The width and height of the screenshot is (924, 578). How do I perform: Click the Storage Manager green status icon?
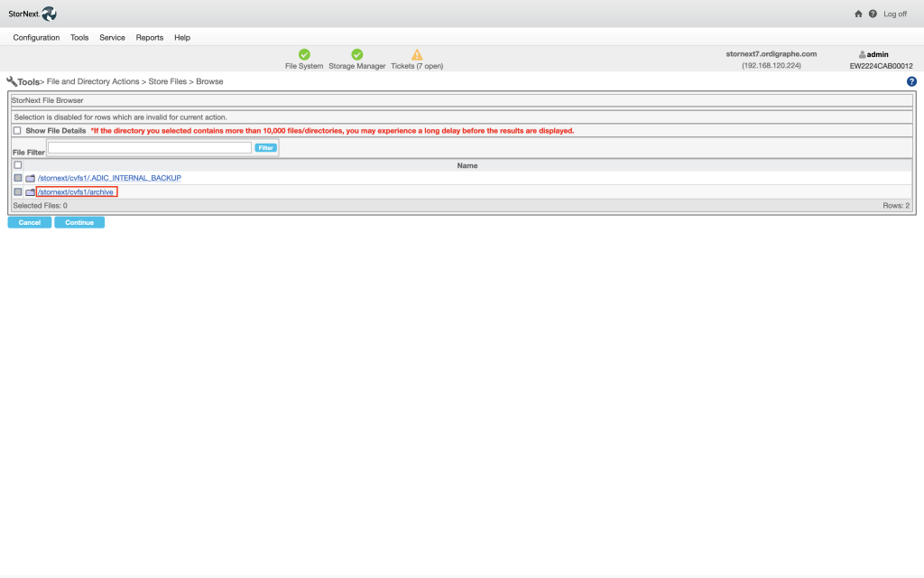pos(357,54)
